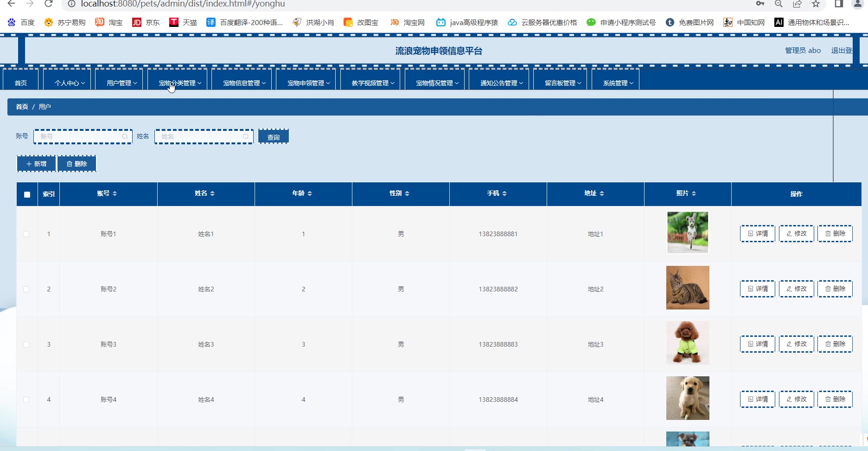Select the checkbox for row 3
Viewport: 868px width, 451px height.
26,344
